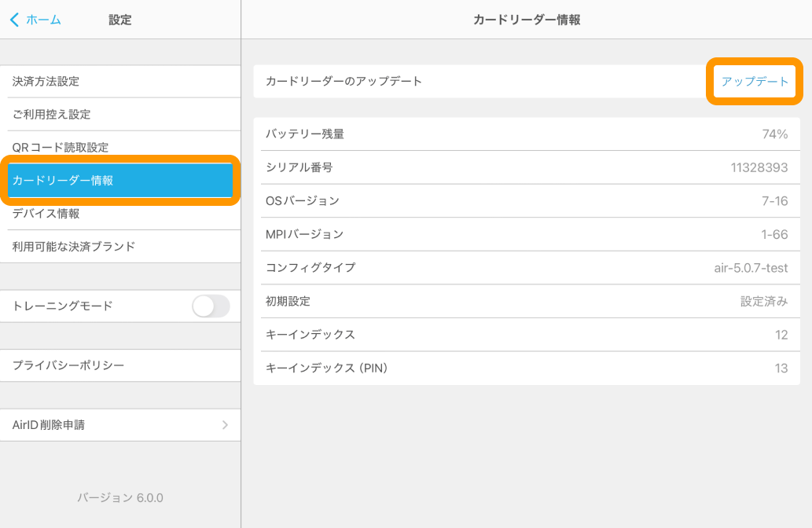The image size is (812, 528).
Task: Click the back chevron next to ホーム
Action: tap(16, 20)
